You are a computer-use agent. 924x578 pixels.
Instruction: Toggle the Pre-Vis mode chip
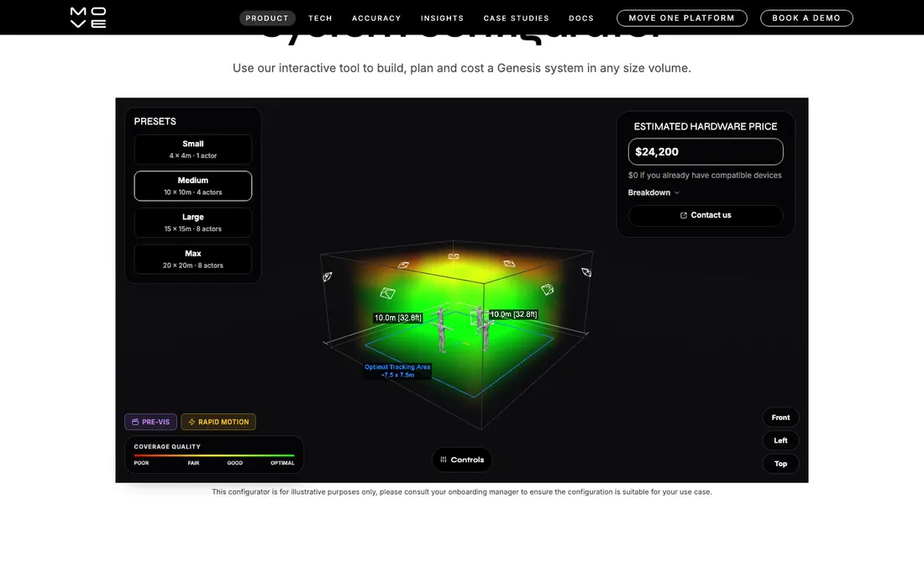[x=150, y=422]
